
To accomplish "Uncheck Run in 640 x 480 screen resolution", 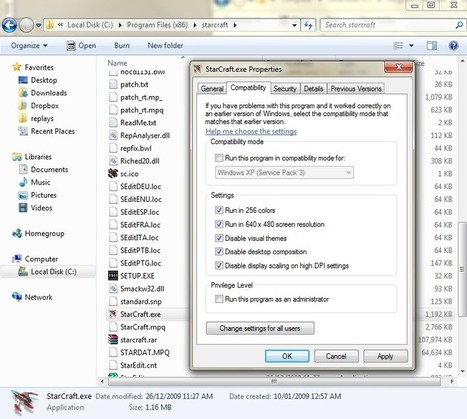I will pyautogui.click(x=219, y=224).
